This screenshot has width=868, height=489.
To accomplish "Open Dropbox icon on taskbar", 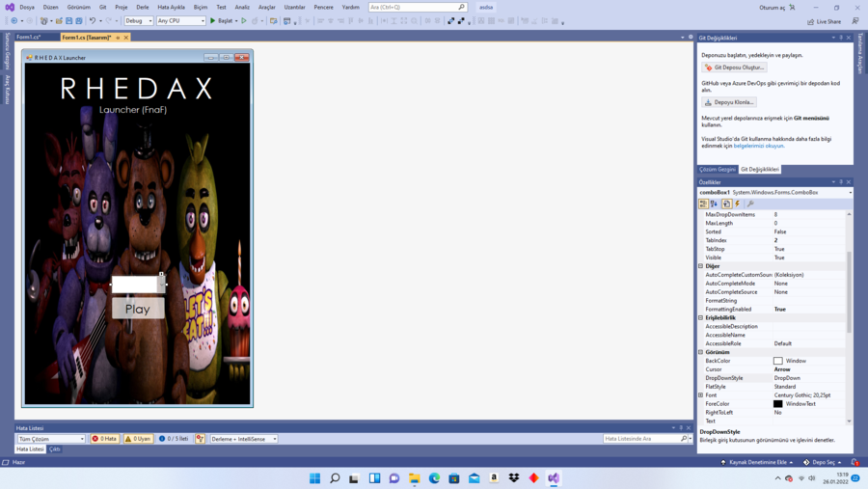I will [x=514, y=478].
